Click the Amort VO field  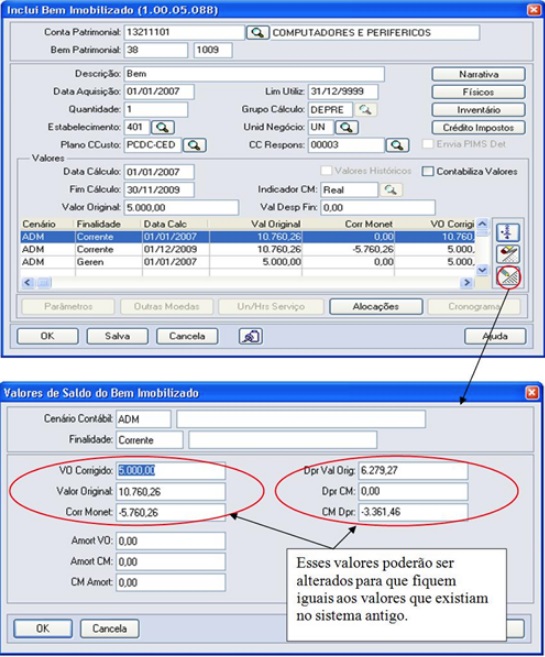click(170, 541)
